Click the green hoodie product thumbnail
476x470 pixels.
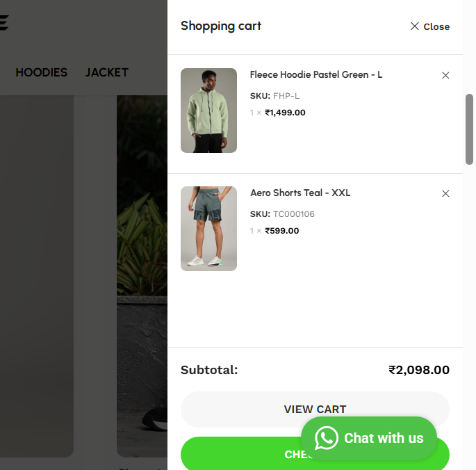(208, 111)
